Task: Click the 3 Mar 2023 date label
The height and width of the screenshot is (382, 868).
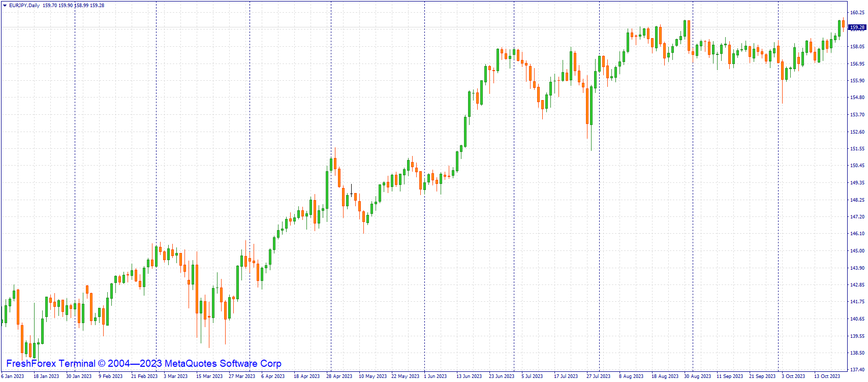Action: point(176,376)
